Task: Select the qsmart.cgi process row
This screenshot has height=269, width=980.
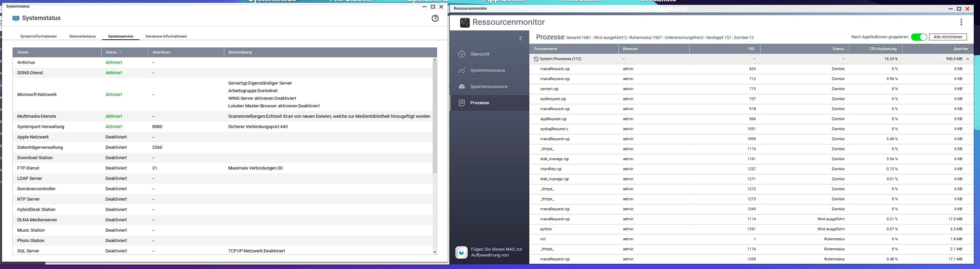Action: [751, 89]
